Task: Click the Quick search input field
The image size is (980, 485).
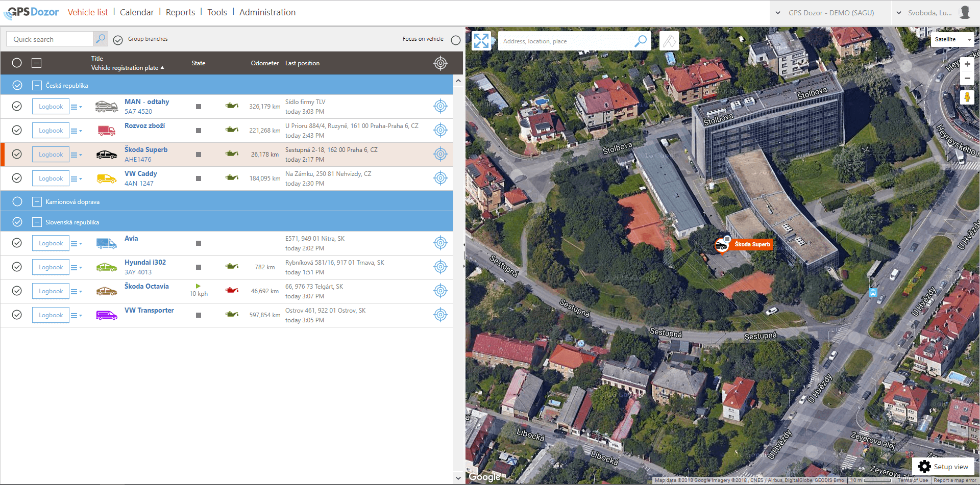Action: (50, 39)
